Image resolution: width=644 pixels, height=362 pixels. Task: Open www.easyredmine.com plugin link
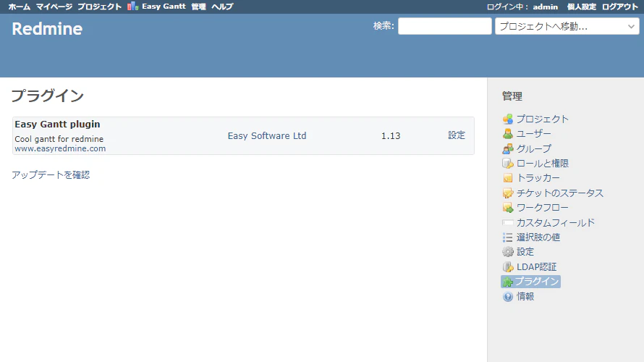point(60,148)
